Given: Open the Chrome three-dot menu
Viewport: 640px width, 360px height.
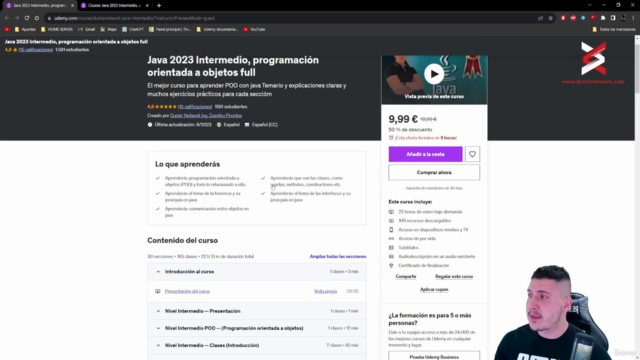Looking at the screenshot, I should tap(633, 18).
